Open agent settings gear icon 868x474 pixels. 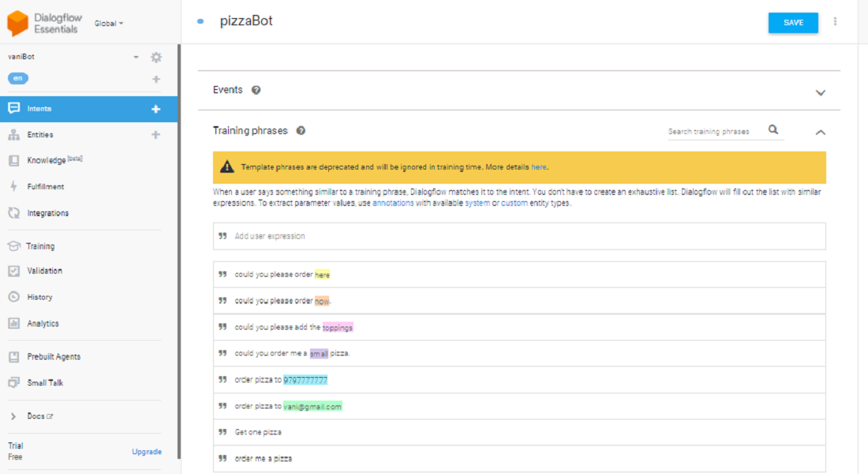click(156, 57)
